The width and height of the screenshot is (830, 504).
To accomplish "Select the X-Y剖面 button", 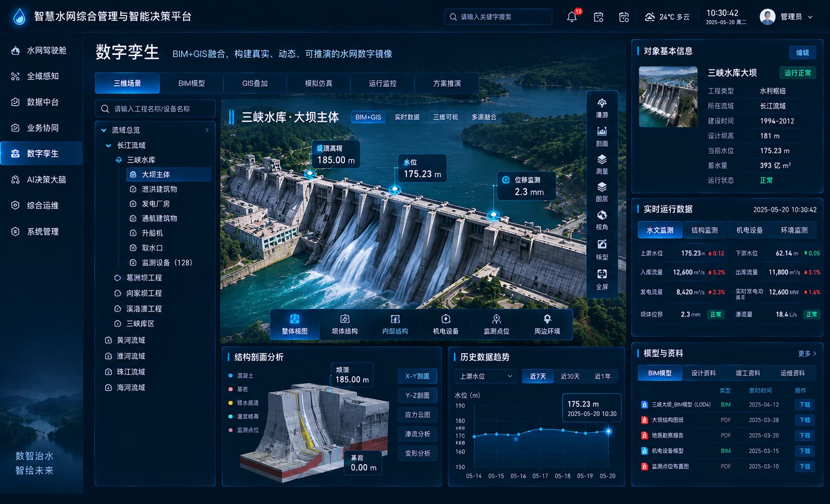I will [417, 376].
